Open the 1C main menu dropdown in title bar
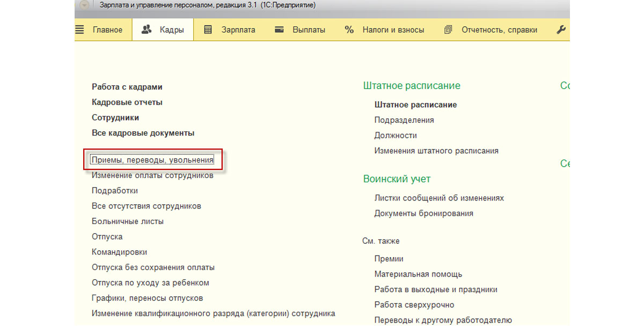Screen dimensions: 644x336 click(84, 5)
